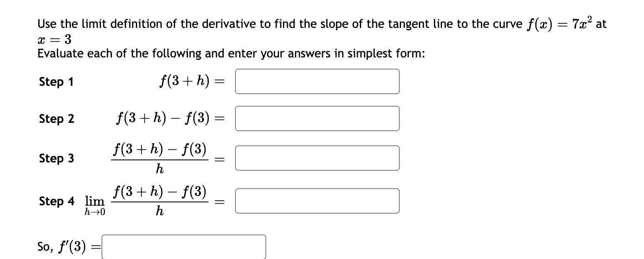644x259 pixels.
Task: Click the Step 4 answer input box
Action: pyautogui.click(x=317, y=201)
